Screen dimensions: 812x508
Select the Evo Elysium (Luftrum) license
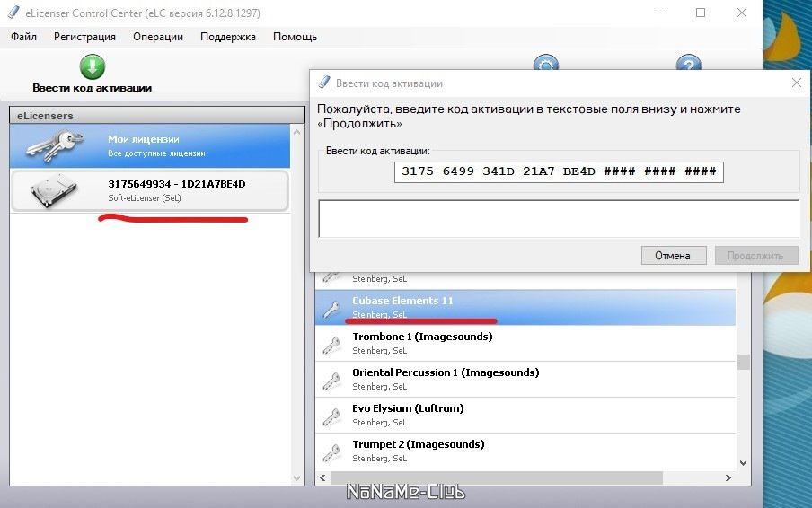(525, 416)
